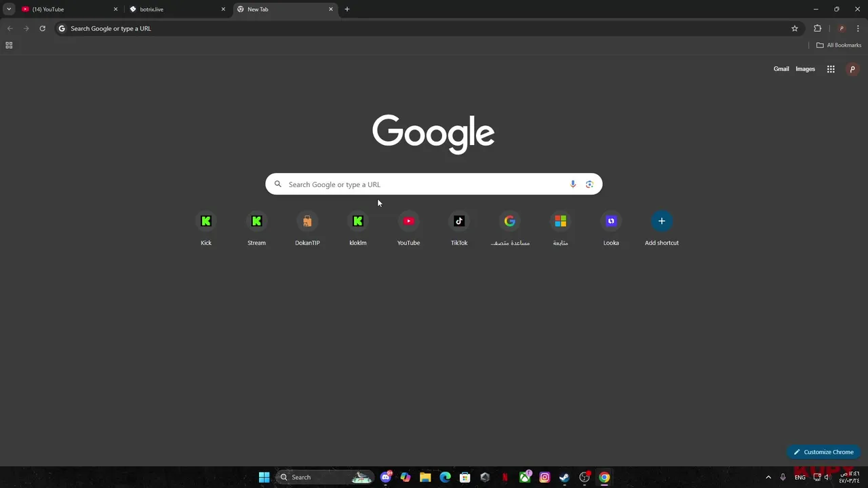
Task: Open Copilot from the taskbar
Action: (406, 477)
